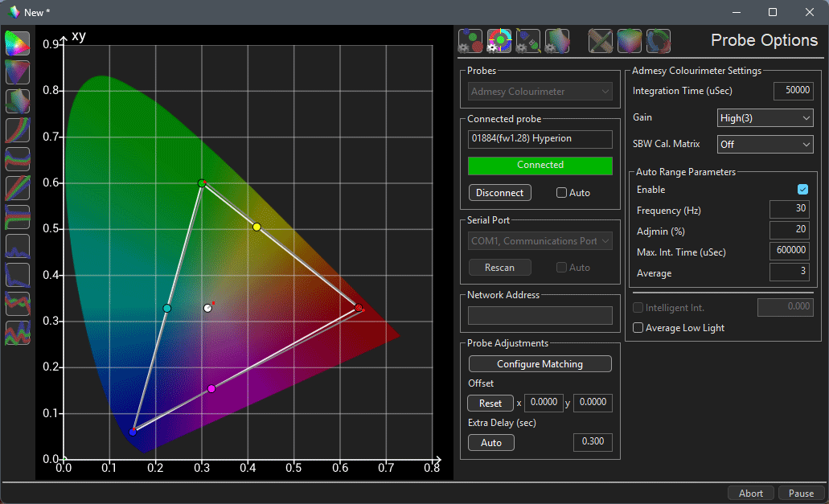Open the CIE xy chromaticity chart view

tap(17, 43)
